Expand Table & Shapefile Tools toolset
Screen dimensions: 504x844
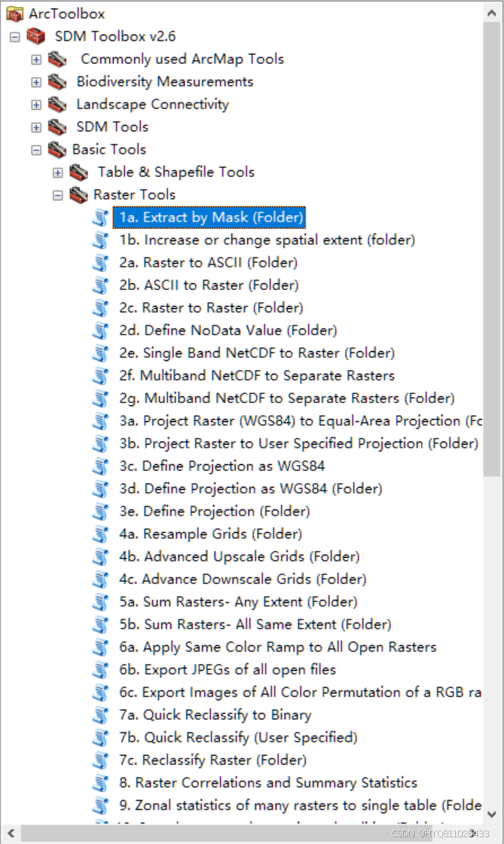(x=57, y=173)
